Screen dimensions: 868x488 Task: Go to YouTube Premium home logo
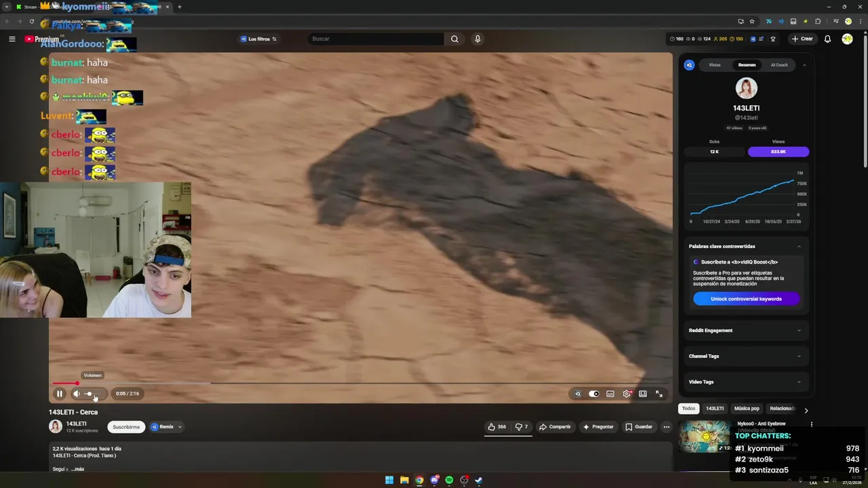point(42,39)
